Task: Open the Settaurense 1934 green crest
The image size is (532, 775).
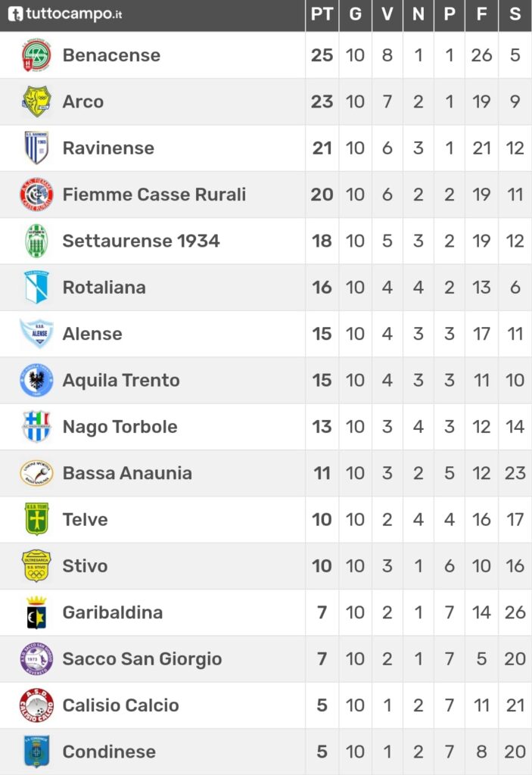Action: tap(36, 241)
